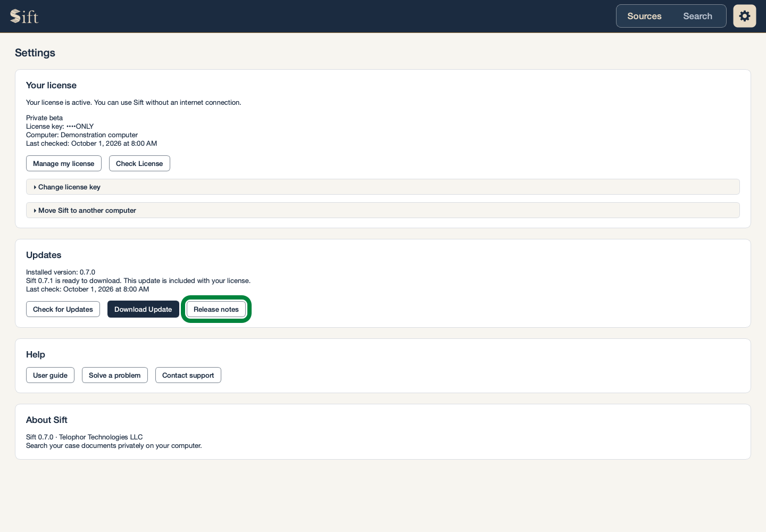Open settings with the gear icon
The image size is (766, 532).
point(745,16)
